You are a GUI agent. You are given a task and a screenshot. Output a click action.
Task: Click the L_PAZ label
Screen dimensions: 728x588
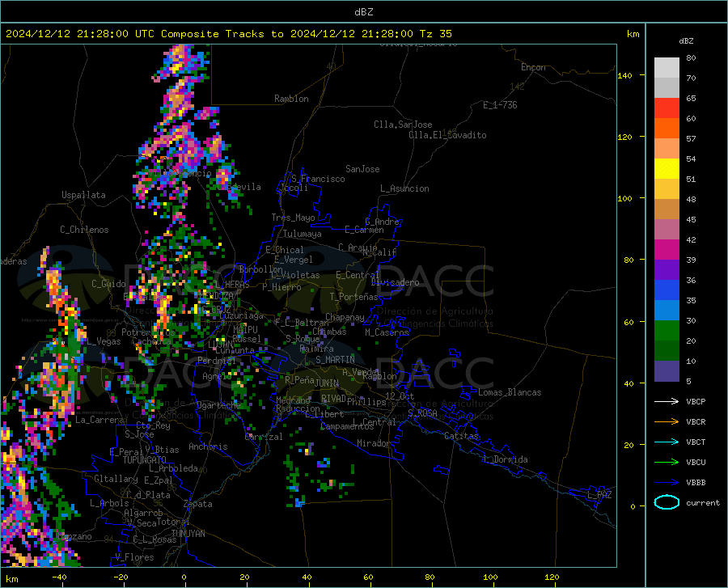coord(599,495)
